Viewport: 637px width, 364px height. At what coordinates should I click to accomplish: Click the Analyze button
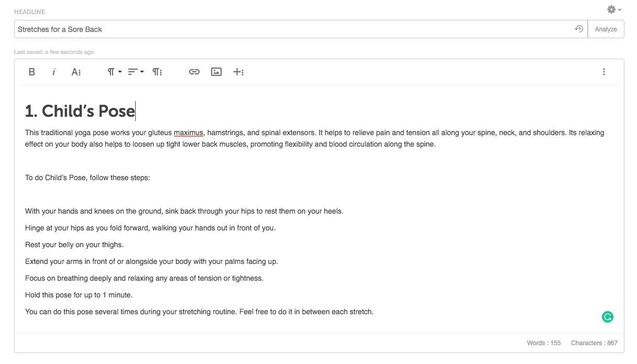tap(606, 29)
